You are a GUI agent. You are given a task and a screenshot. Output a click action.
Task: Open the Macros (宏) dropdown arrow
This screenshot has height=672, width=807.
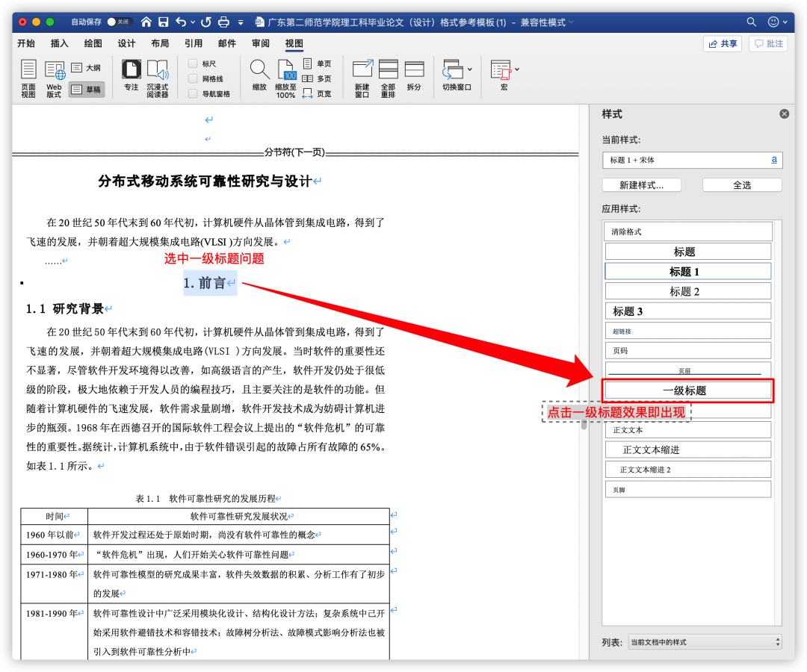[517, 69]
